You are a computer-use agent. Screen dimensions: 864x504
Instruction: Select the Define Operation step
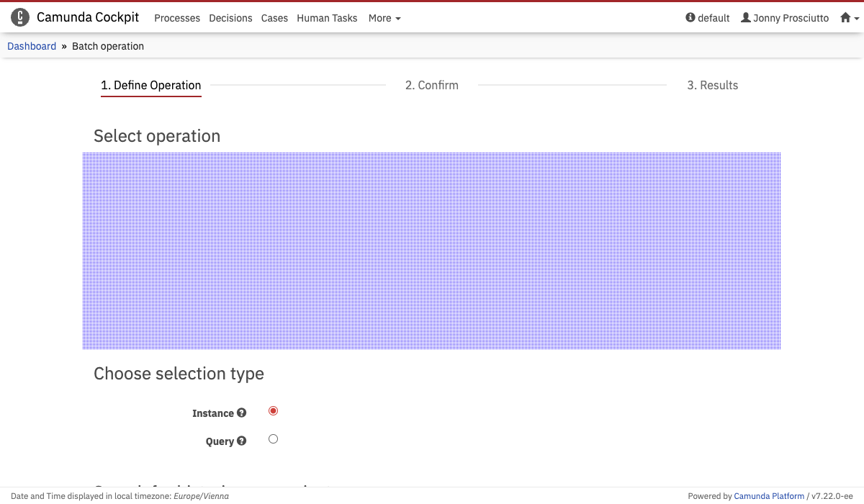150,85
